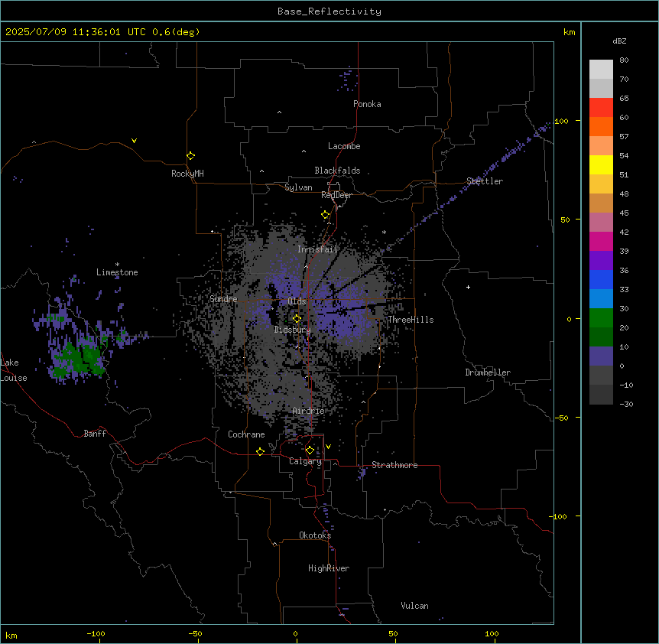Click the caret marker just west of Lacombe
Screen dimensions: 659x644
coord(304,151)
